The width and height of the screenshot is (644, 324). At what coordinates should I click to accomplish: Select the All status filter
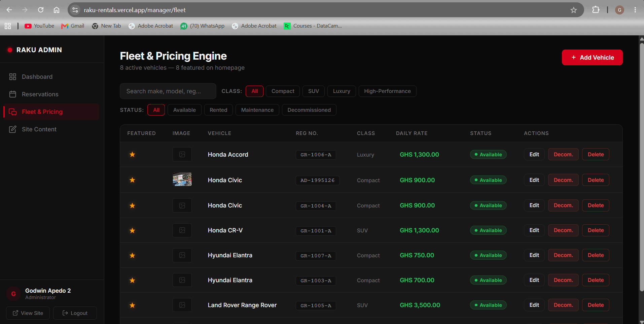(156, 110)
